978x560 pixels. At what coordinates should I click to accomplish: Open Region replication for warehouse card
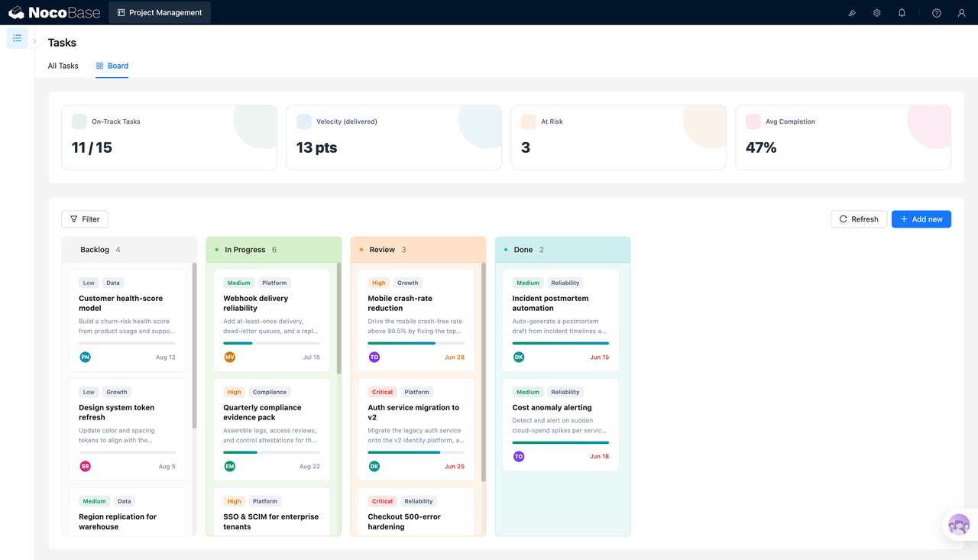[x=127, y=512]
